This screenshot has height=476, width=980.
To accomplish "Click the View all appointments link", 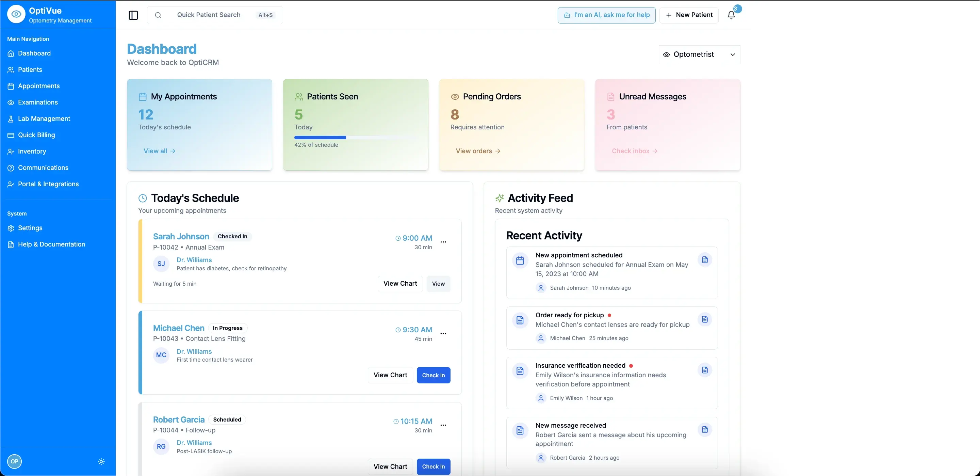I will click(159, 151).
